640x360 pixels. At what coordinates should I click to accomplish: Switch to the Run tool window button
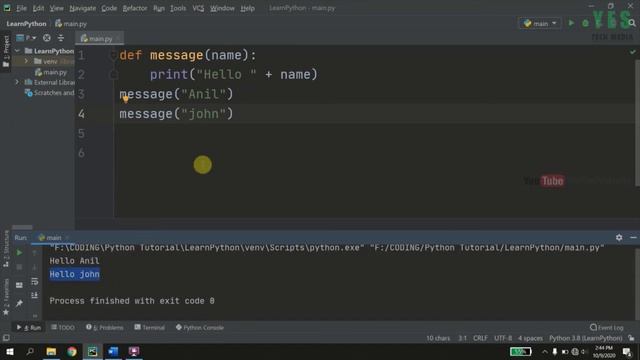coord(29,327)
